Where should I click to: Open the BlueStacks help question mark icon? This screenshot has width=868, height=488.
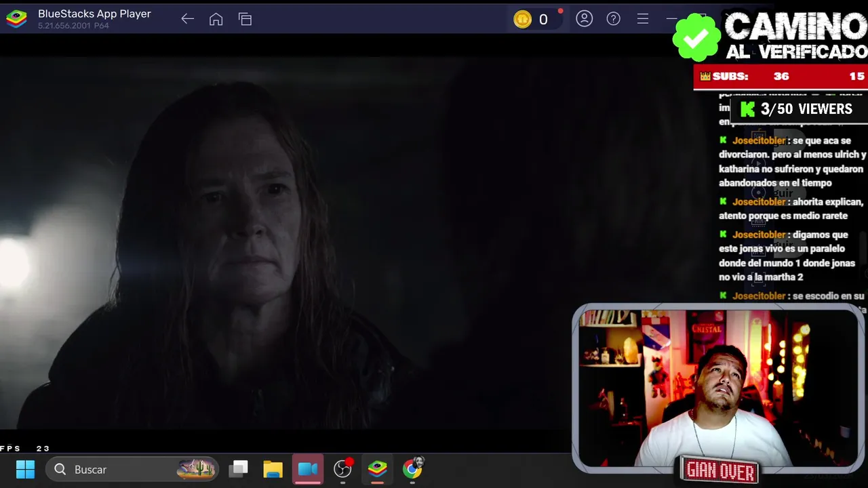coord(613,19)
